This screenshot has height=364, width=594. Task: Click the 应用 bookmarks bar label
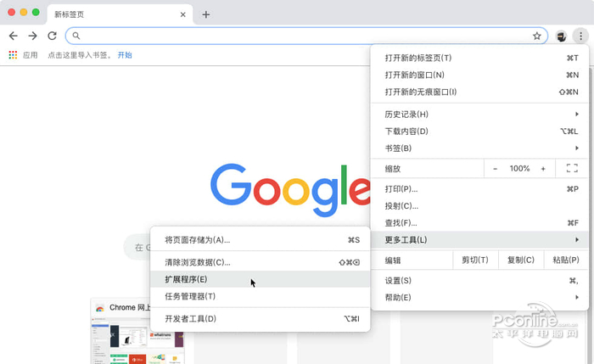pos(31,55)
